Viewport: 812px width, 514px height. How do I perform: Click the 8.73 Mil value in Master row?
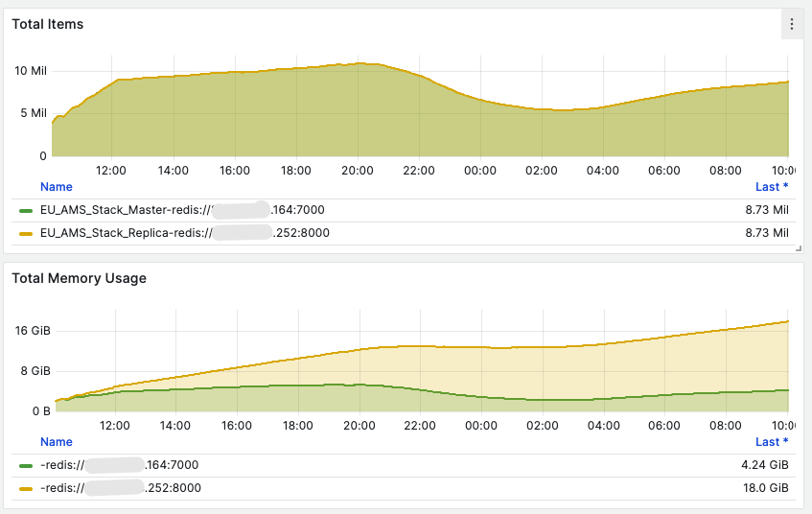coord(767,210)
